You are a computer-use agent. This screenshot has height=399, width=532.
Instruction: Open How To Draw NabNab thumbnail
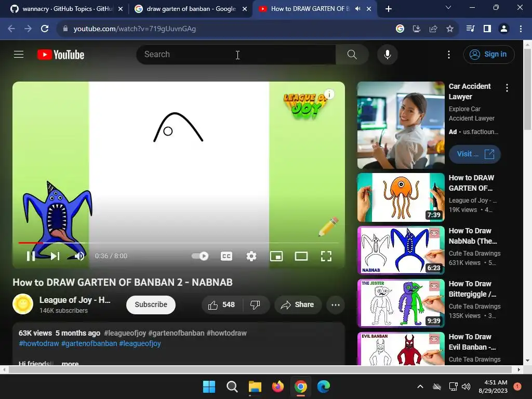click(401, 250)
